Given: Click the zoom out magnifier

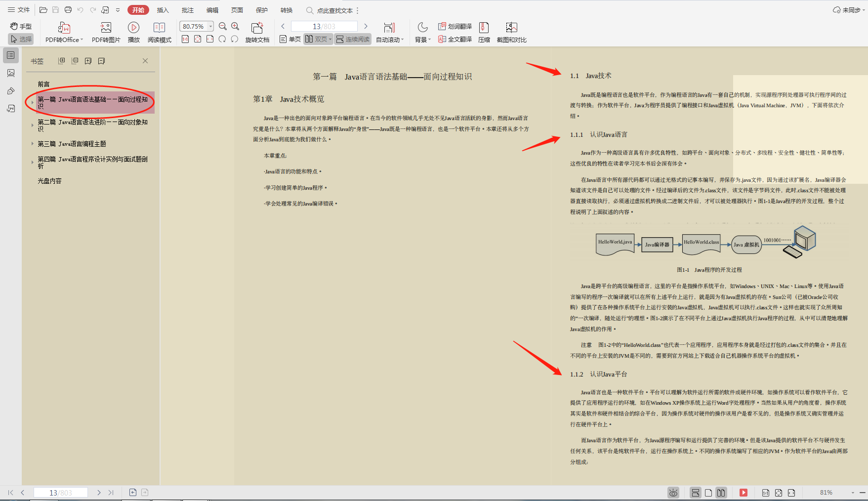Looking at the screenshot, I should 223,26.
